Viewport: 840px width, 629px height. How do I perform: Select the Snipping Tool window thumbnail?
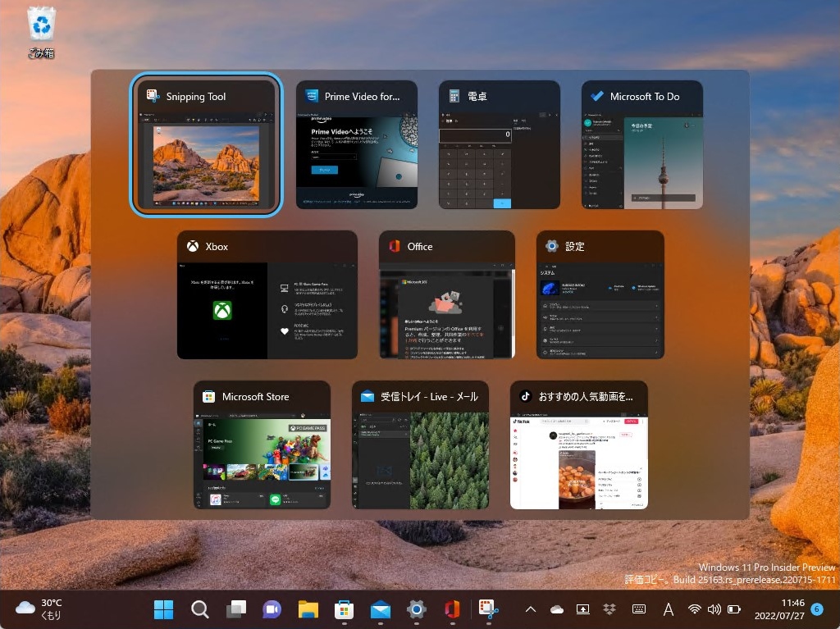(x=206, y=144)
